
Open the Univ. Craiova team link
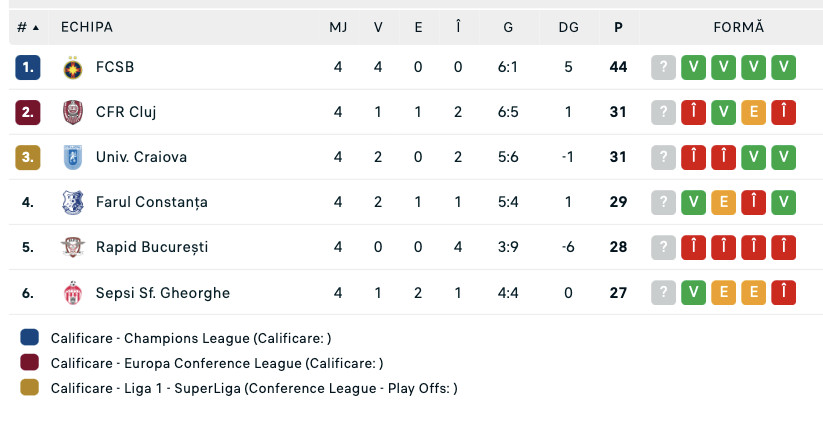pos(141,157)
